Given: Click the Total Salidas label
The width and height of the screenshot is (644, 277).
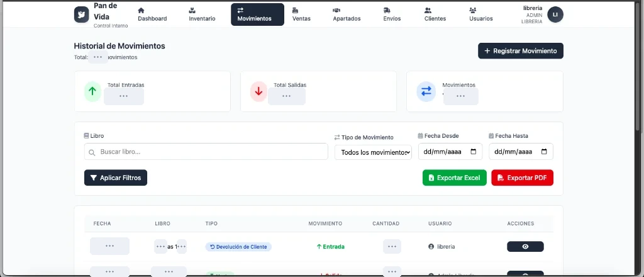Looking at the screenshot, I should click(290, 85).
